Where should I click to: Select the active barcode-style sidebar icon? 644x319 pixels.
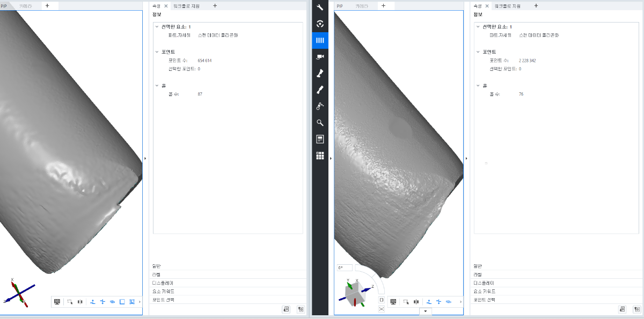pyautogui.click(x=320, y=40)
